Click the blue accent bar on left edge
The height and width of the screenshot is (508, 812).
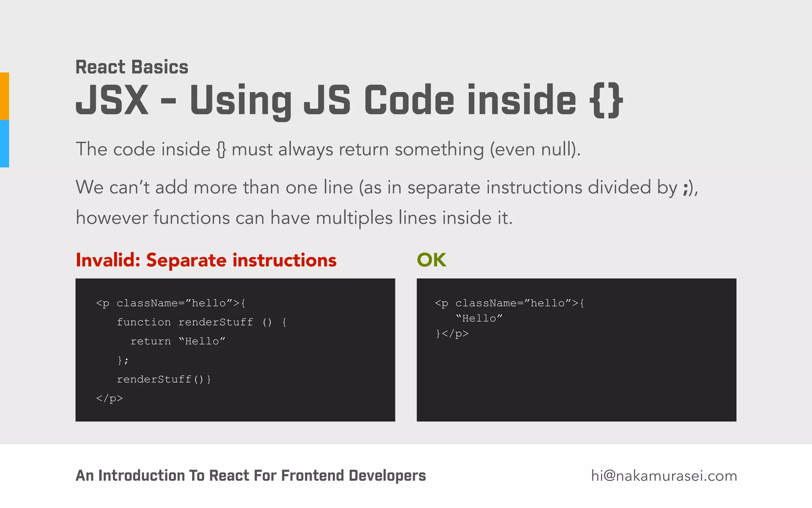click(x=4, y=144)
